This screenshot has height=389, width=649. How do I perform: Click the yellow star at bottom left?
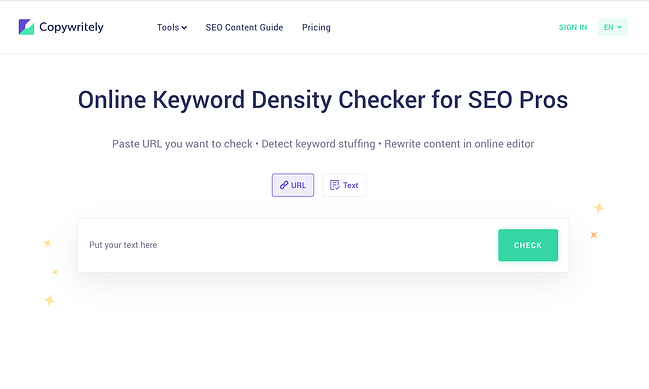tap(50, 300)
